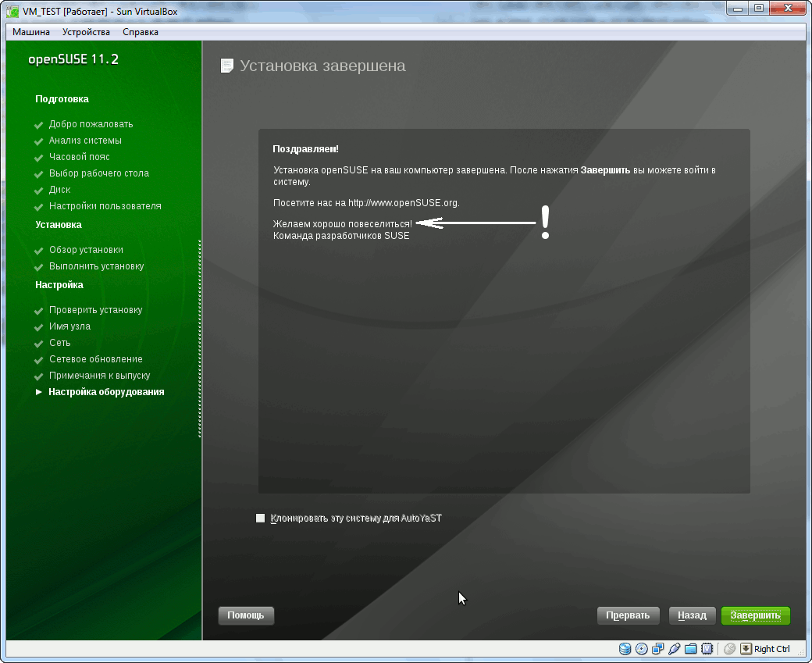Click the shared folders status icon

[x=691, y=649]
